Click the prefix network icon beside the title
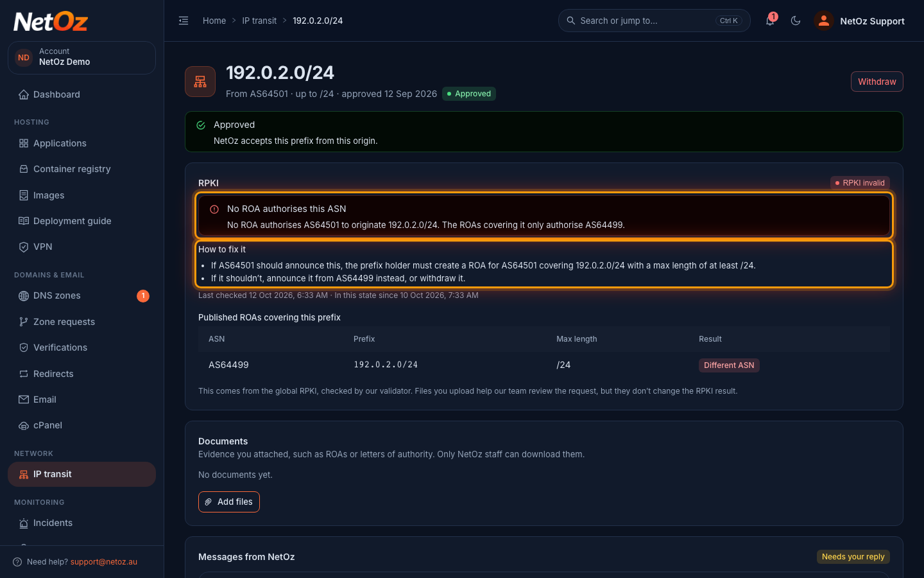The image size is (924, 578). (x=200, y=82)
